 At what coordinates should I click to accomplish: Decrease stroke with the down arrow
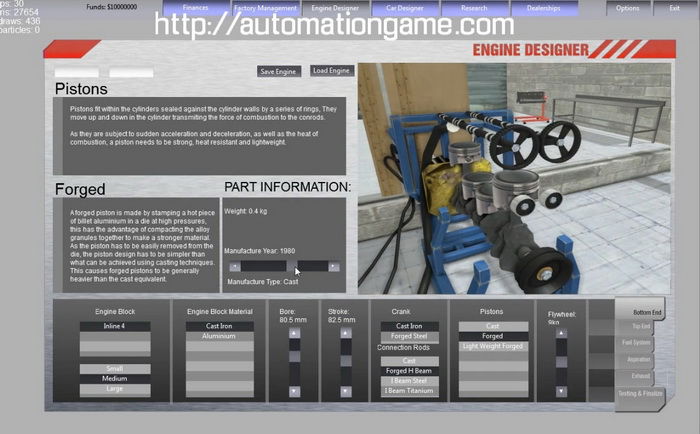click(346, 392)
